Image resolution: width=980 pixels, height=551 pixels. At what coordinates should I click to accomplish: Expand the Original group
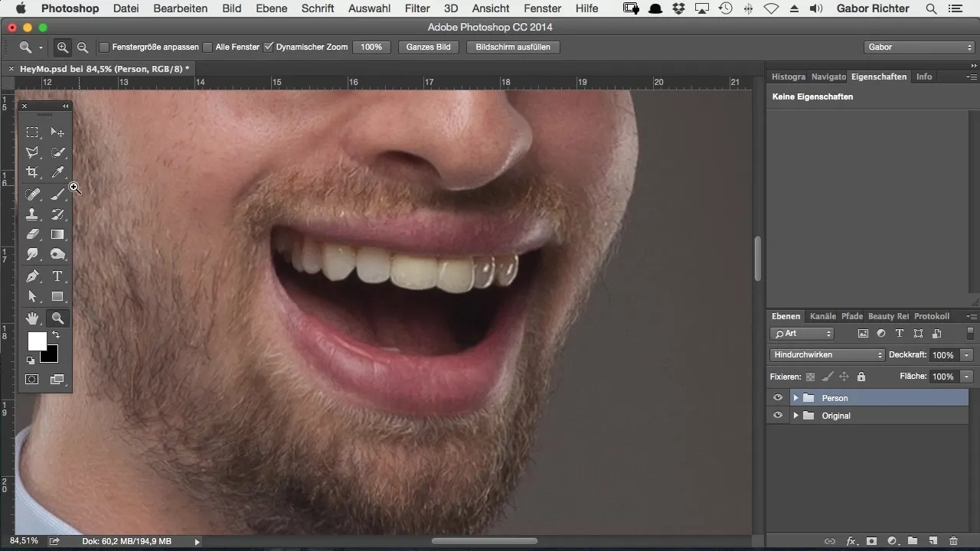tap(795, 416)
